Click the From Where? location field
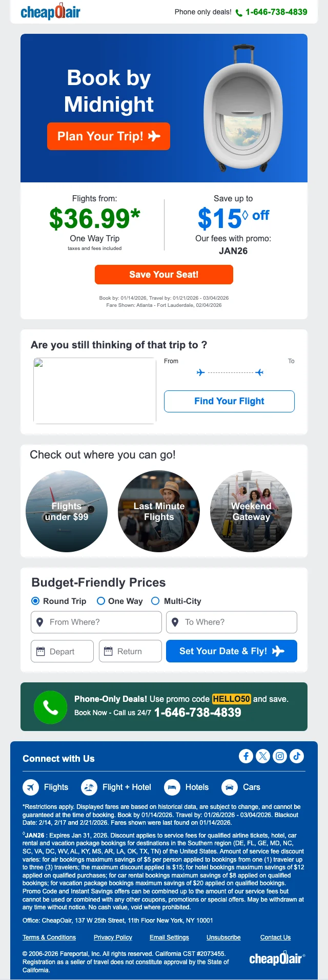328x980 pixels. (x=96, y=622)
